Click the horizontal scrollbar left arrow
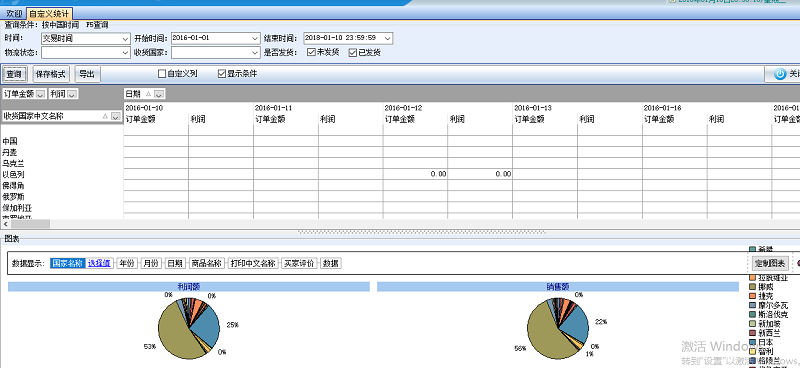 pos(5,224)
